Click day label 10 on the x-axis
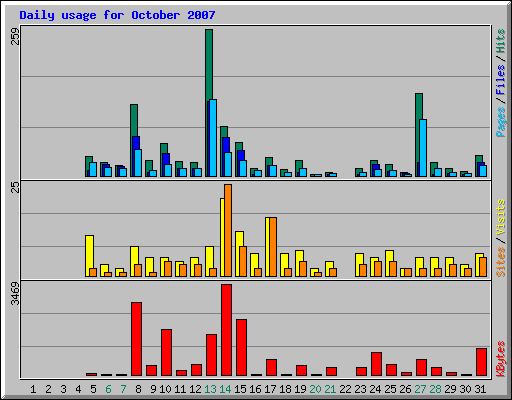The height and width of the screenshot is (400, 512). (x=165, y=389)
